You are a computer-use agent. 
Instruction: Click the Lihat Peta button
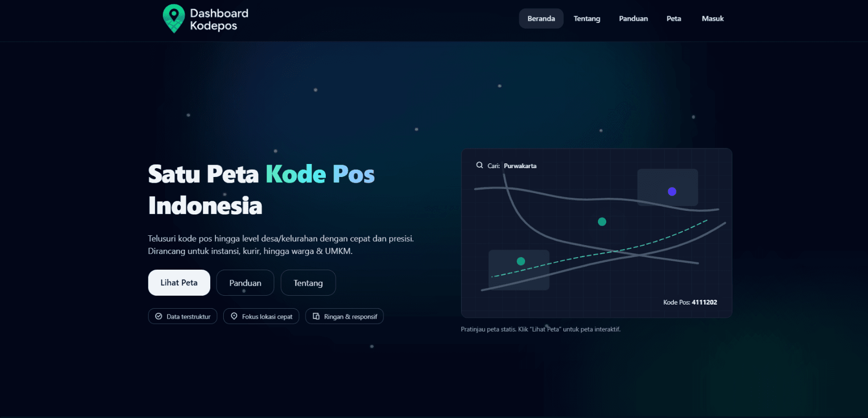coord(179,283)
